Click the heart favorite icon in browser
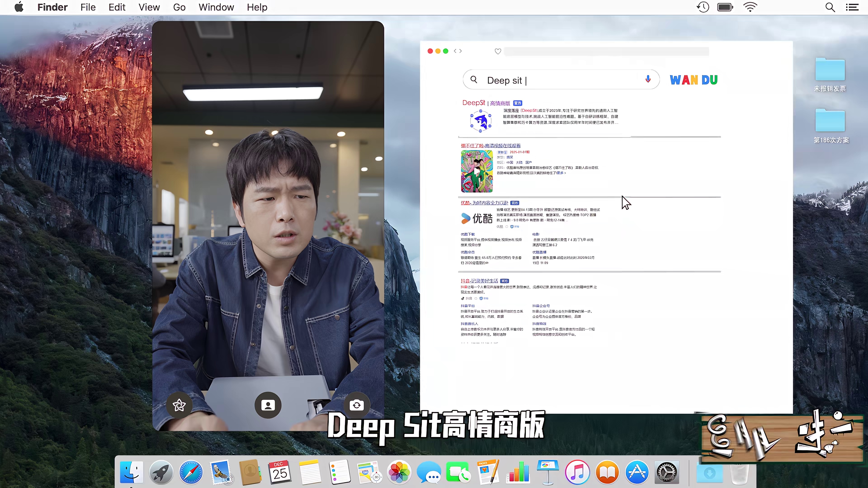 pyautogui.click(x=498, y=51)
